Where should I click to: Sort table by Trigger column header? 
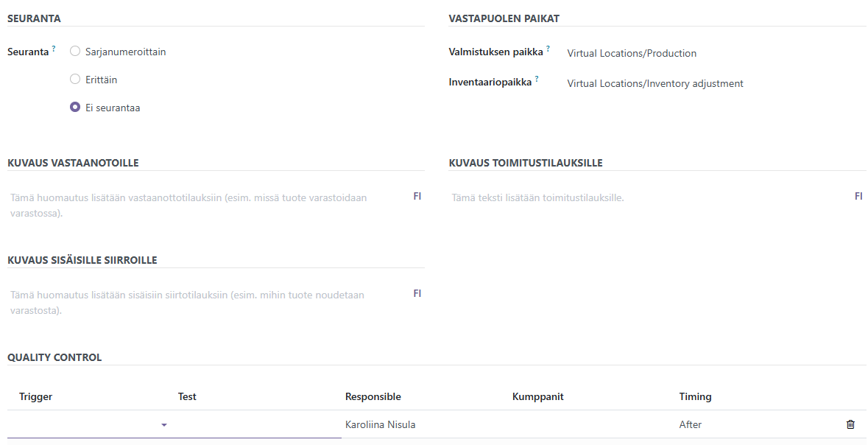pyautogui.click(x=36, y=396)
